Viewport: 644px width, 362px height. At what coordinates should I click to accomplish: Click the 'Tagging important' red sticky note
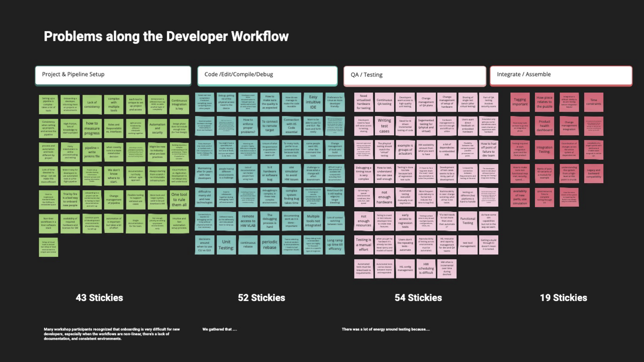click(x=520, y=102)
